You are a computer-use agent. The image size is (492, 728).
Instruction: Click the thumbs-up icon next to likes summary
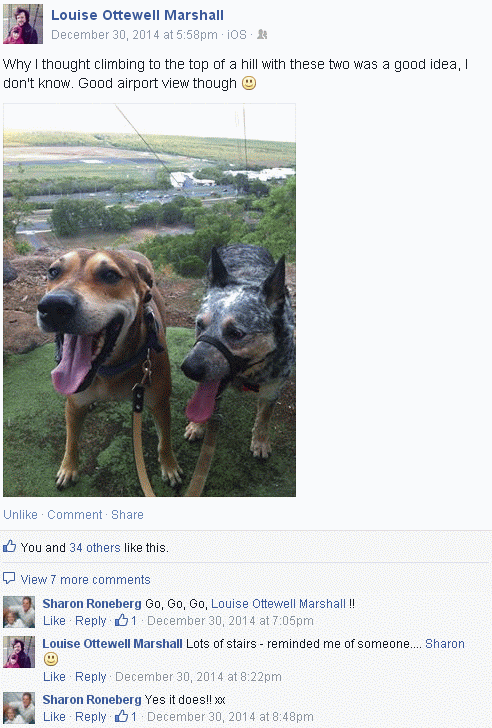9,546
